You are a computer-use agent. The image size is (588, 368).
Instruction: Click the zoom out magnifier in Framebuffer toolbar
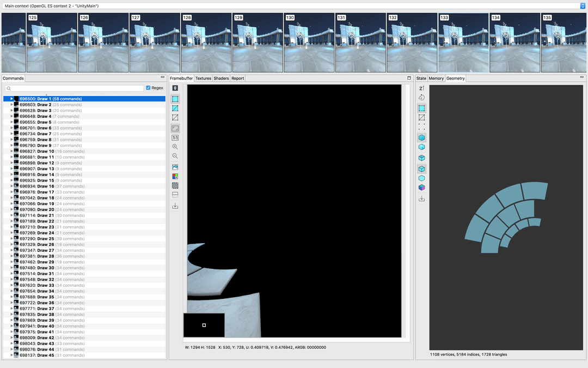[x=175, y=156]
